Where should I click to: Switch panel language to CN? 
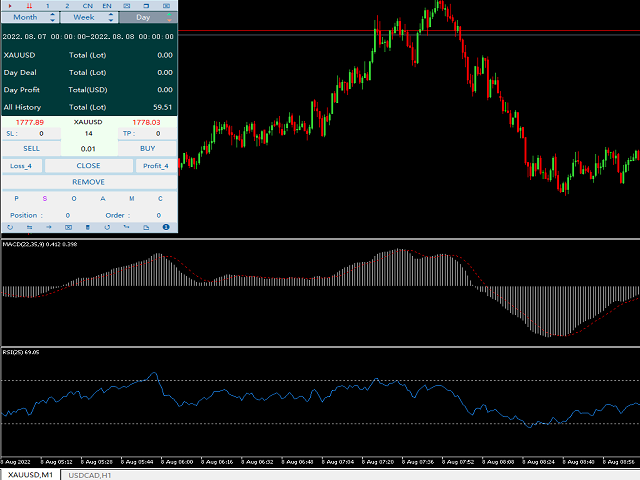(87, 6)
